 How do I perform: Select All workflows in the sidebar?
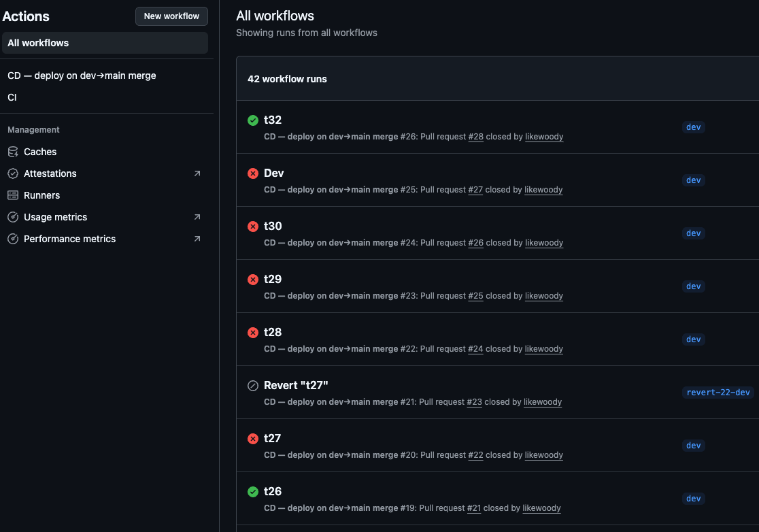point(38,43)
